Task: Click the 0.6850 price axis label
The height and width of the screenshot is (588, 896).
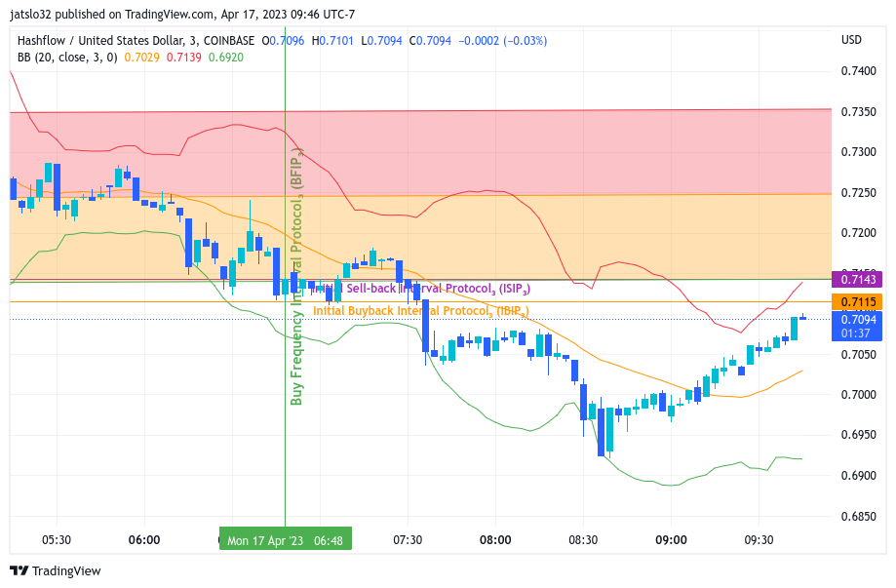Action: coord(858,516)
